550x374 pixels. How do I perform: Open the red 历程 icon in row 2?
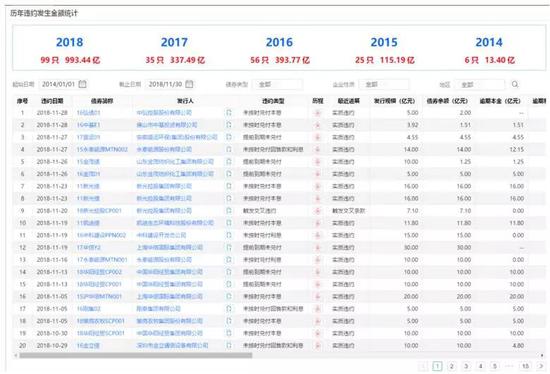point(317,125)
